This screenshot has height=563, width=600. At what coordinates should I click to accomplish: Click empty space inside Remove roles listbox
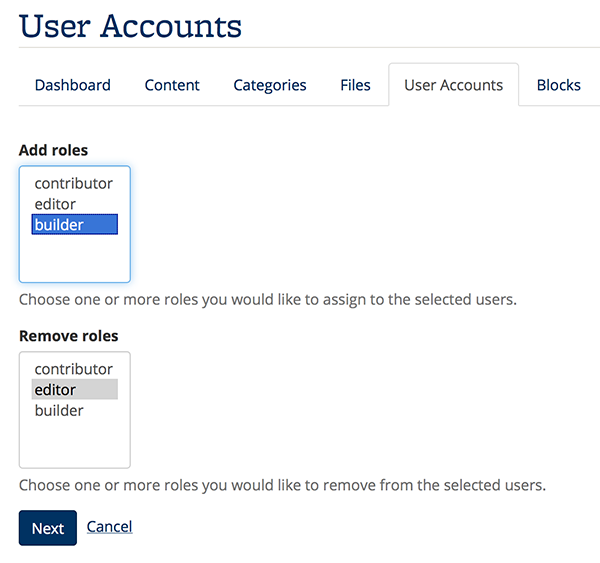pos(75,444)
